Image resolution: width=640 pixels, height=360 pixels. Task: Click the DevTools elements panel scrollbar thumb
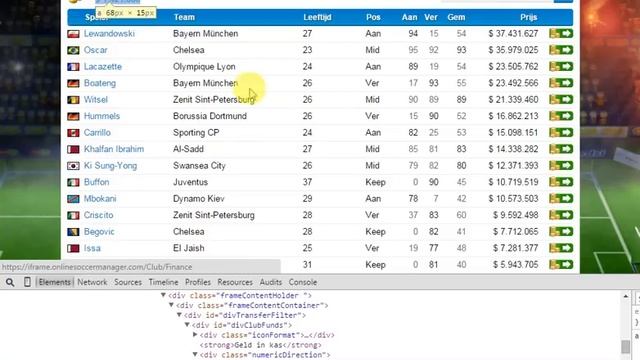tap(626, 347)
